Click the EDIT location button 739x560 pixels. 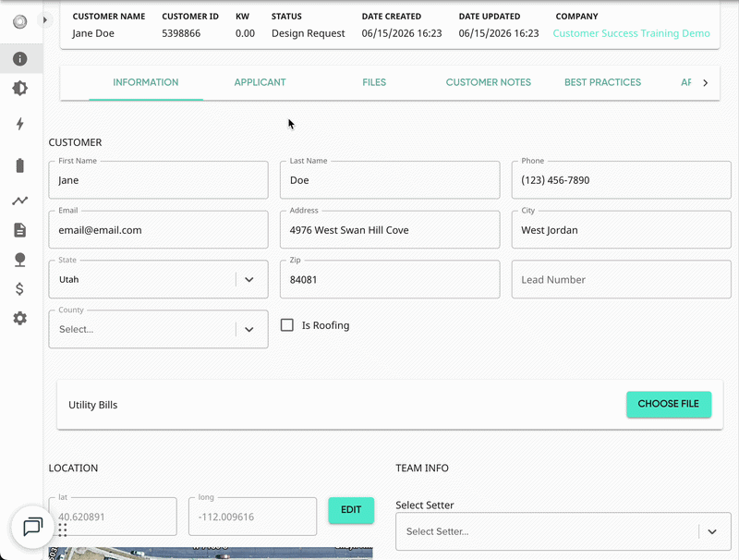tap(351, 510)
